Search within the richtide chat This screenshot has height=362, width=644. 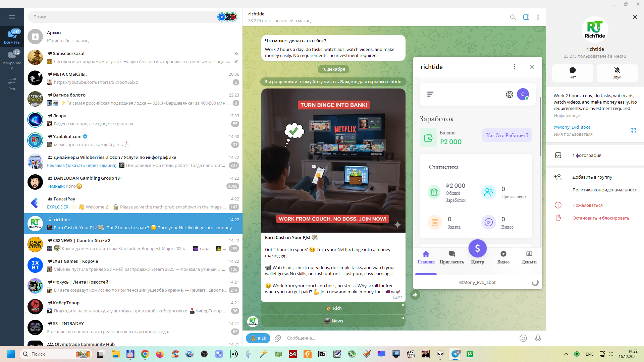pos(513,17)
